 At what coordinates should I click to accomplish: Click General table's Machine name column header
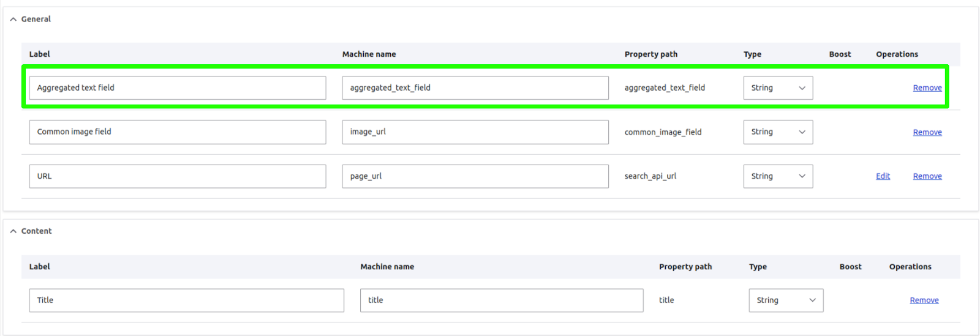(x=369, y=54)
